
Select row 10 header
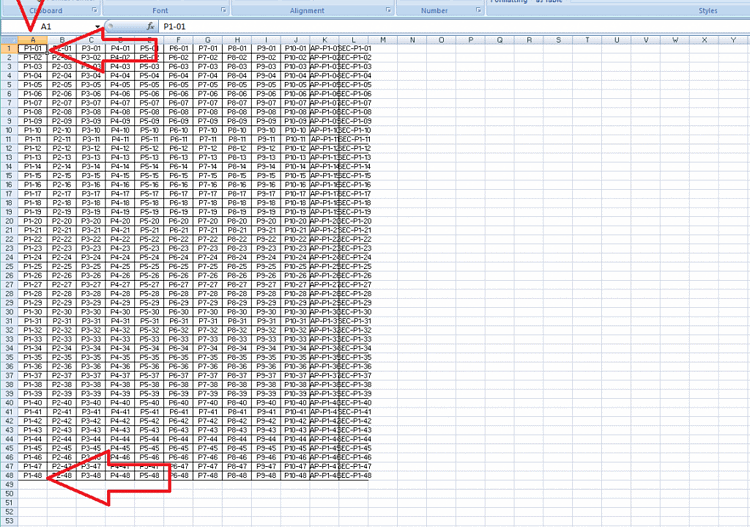9,130
